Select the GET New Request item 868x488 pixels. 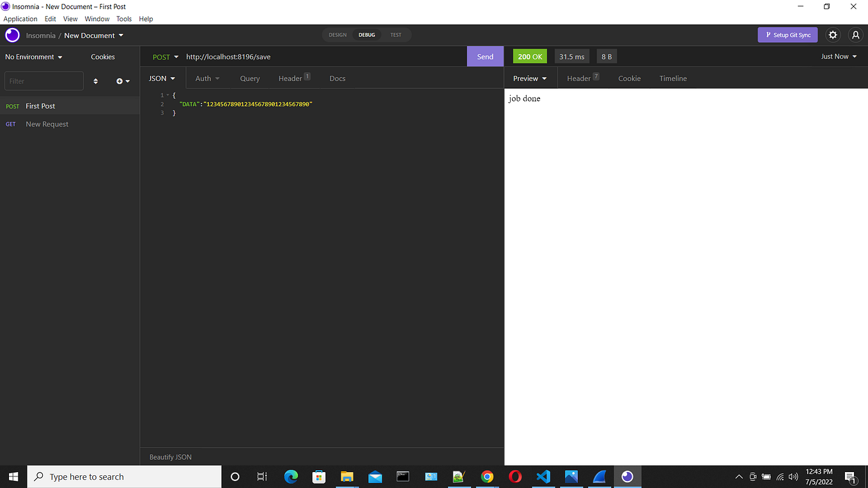[x=70, y=124]
